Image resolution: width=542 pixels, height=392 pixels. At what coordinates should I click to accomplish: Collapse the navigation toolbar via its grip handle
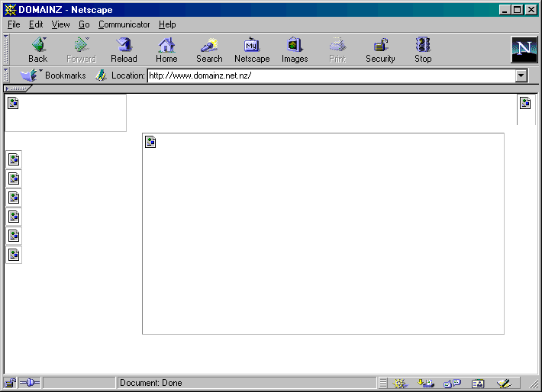(6, 50)
